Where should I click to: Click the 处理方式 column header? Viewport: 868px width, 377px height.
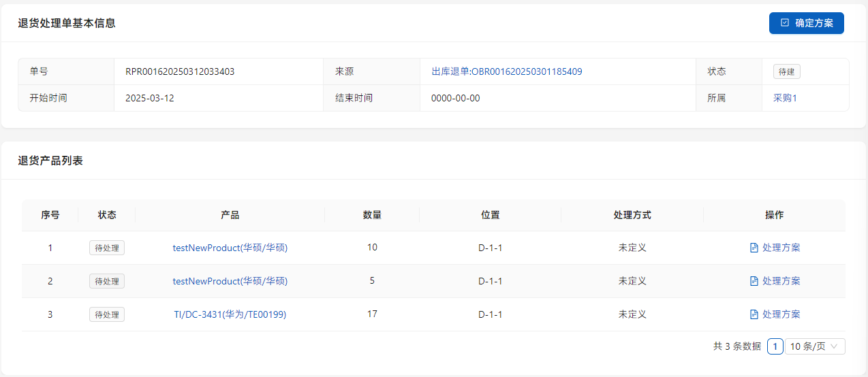632,215
